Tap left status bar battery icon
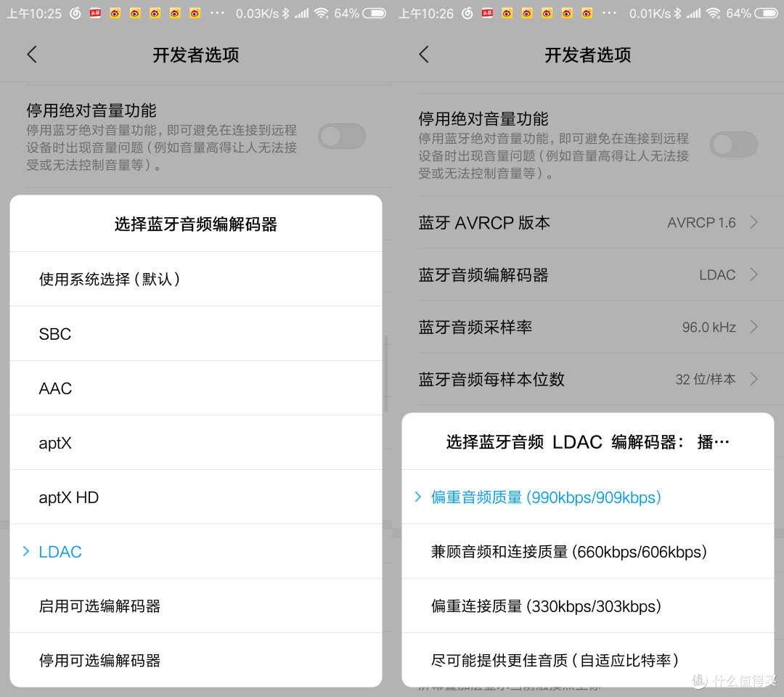 [x=374, y=13]
